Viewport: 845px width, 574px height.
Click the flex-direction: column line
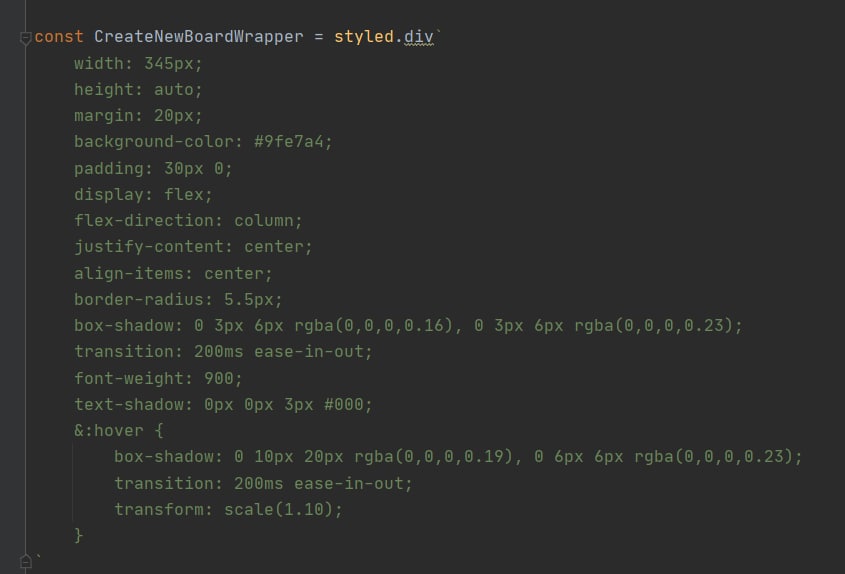click(x=188, y=220)
